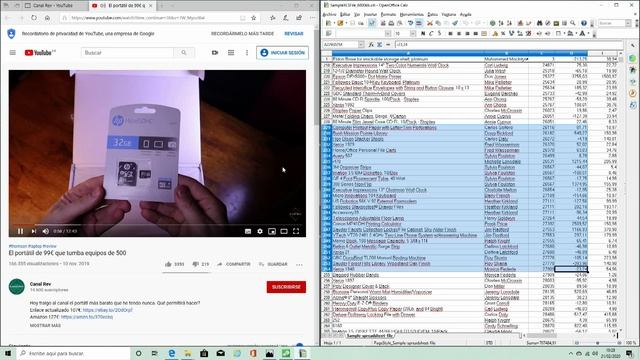The height and width of the screenshot is (360, 640).
Task: Open Microsoft Store from taskbar
Action: coord(204,353)
